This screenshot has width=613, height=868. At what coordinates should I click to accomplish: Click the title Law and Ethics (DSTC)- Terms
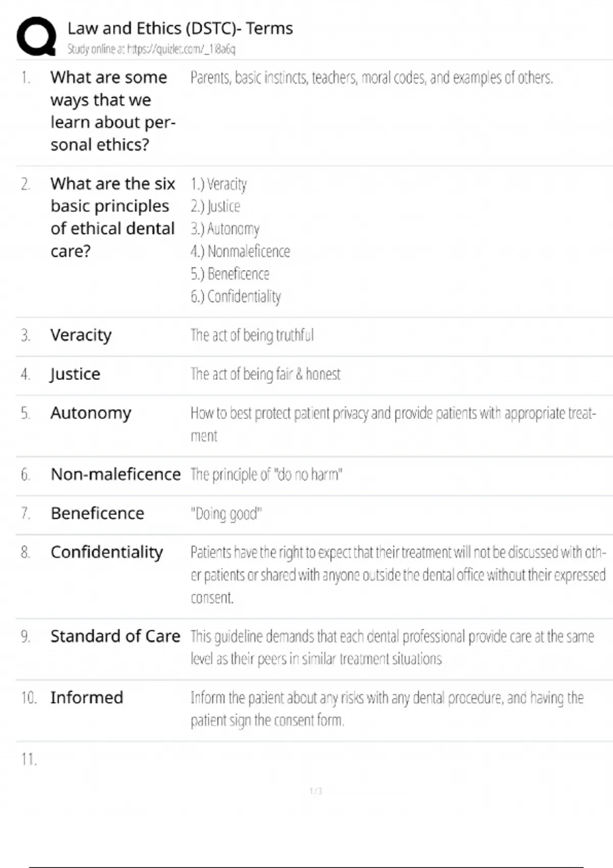(180, 28)
